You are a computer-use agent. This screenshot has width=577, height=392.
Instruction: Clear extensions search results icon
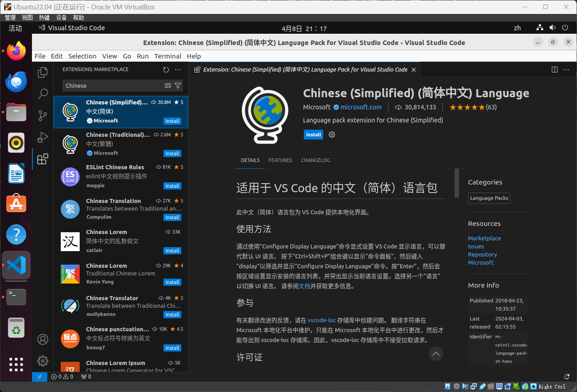pos(168,86)
